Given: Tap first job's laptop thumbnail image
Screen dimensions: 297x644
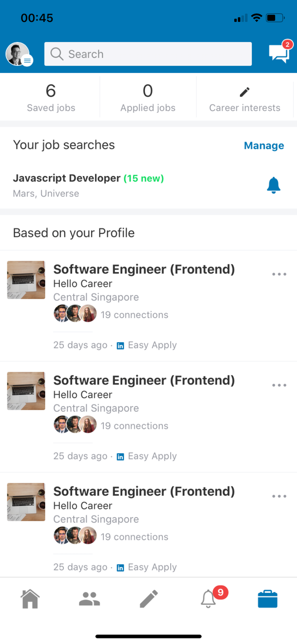Looking at the screenshot, I should click(x=26, y=280).
